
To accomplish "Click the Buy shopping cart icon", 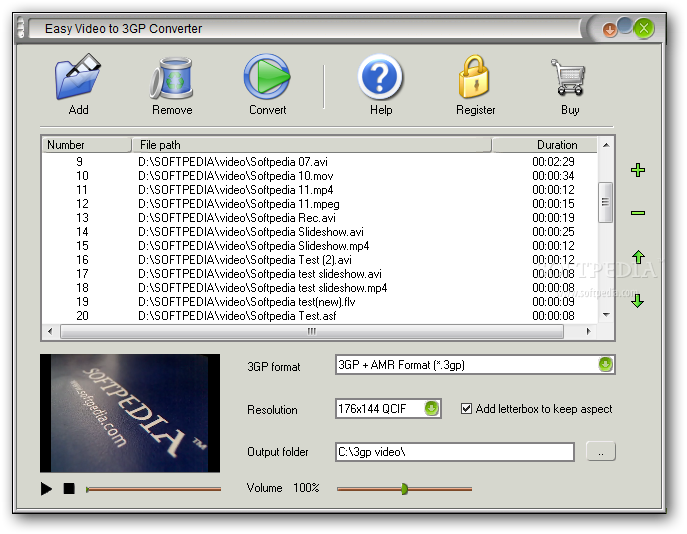I will tap(568, 78).
